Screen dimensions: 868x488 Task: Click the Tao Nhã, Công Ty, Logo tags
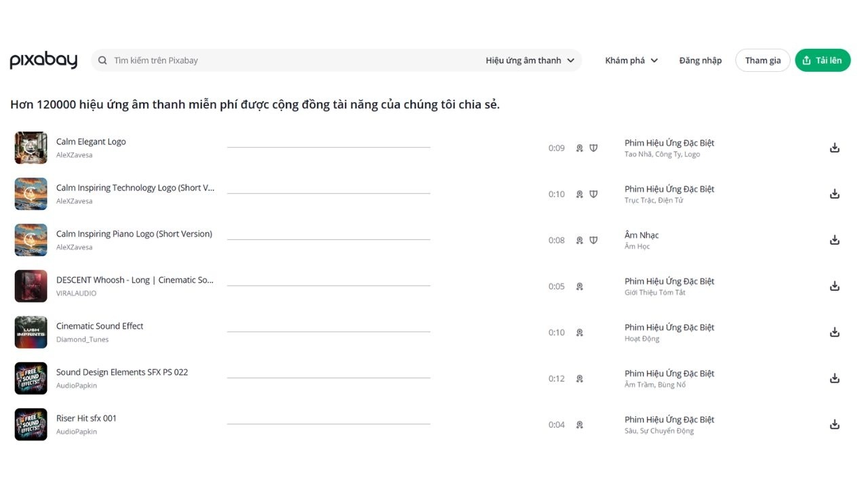tap(663, 155)
